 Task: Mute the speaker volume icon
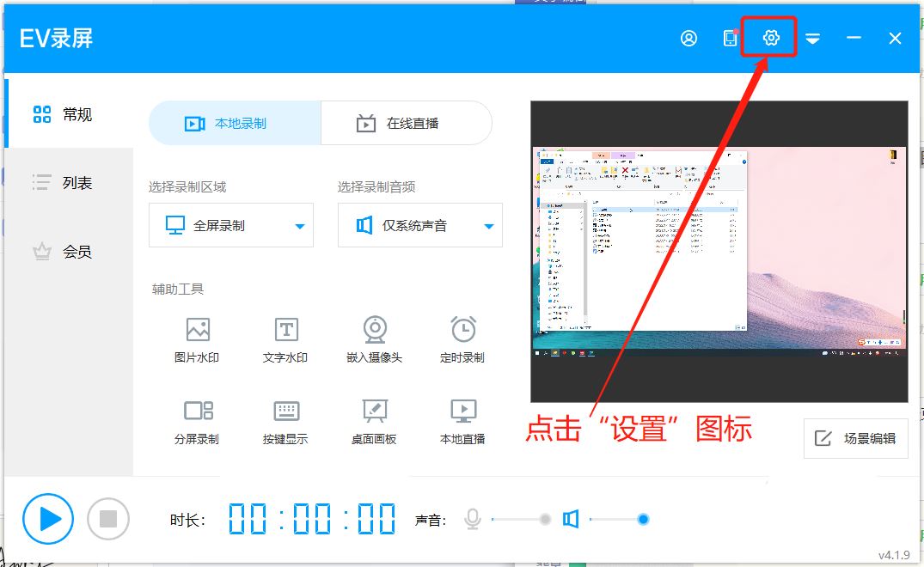[572, 519]
